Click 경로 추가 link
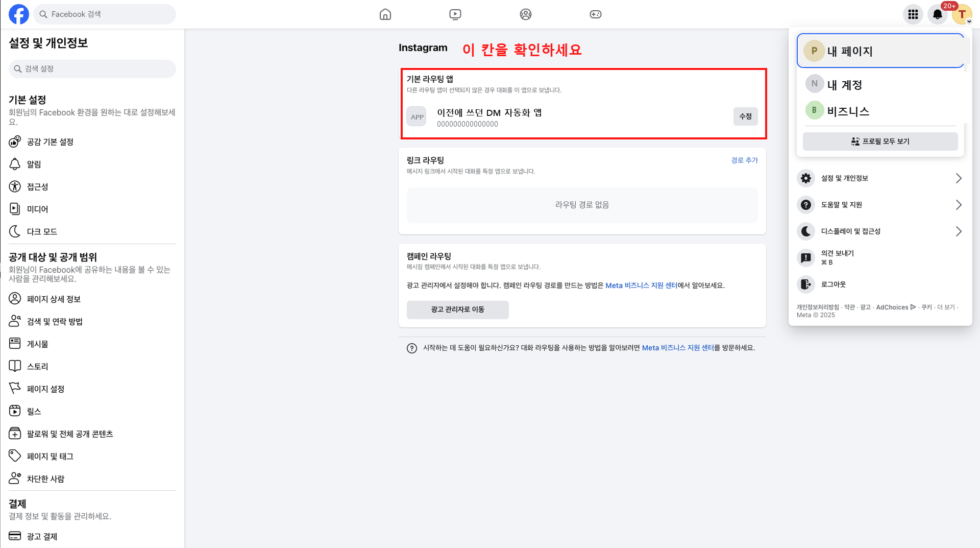The height and width of the screenshot is (548, 980). point(744,160)
